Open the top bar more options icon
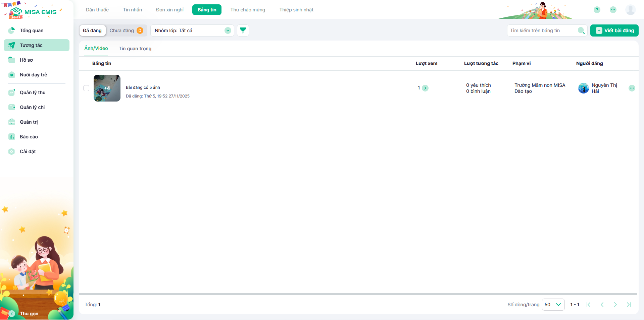Image resolution: width=644 pixels, height=320 pixels. pyautogui.click(x=613, y=10)
